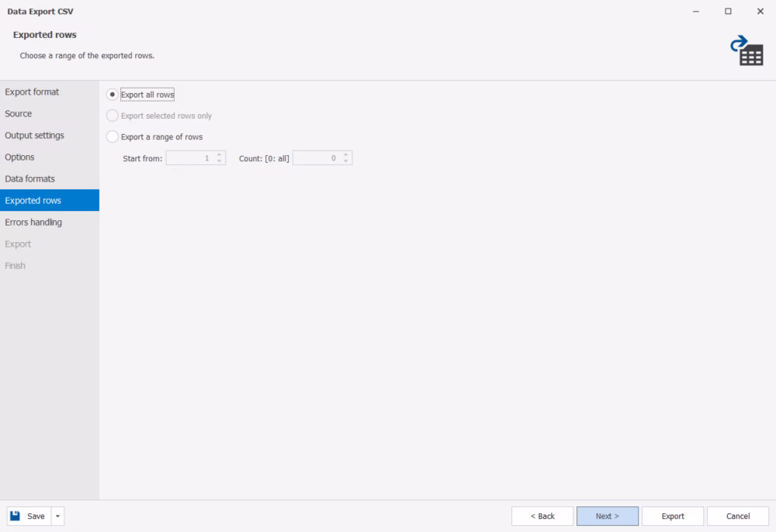Screen dimensions: 776x532
Task: Open the Options page
Action: tap(50, 157)
